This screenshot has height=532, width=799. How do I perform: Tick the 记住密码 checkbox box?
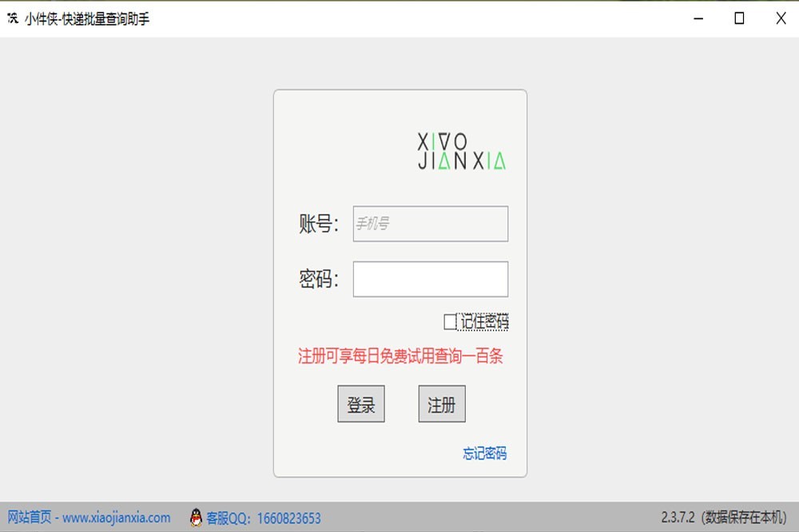450,322
